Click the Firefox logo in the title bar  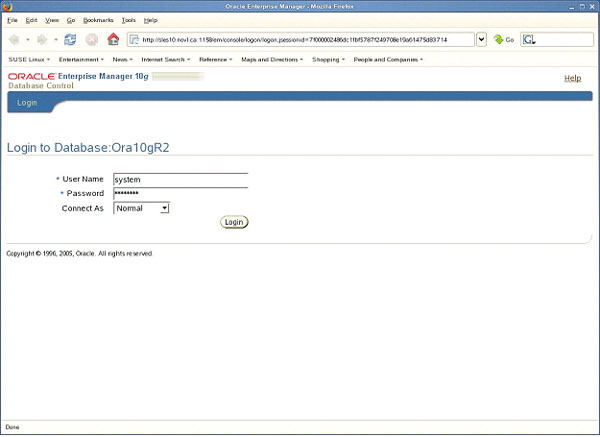click(7, 6)
